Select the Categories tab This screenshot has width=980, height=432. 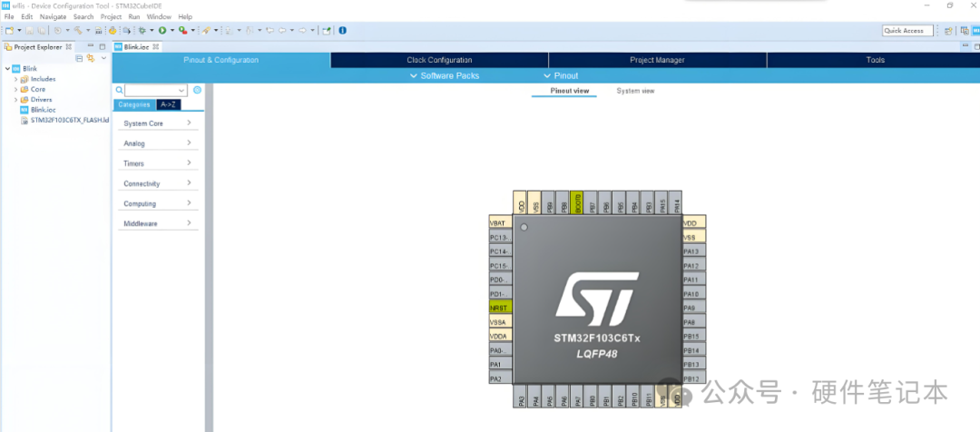pyautogui.click(x=134, y=105)
